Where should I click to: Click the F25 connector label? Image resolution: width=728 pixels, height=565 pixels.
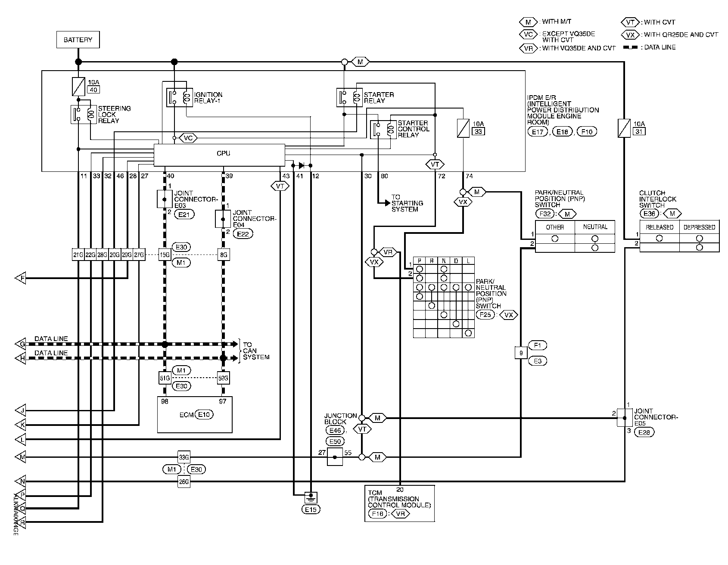coord(485,315)
